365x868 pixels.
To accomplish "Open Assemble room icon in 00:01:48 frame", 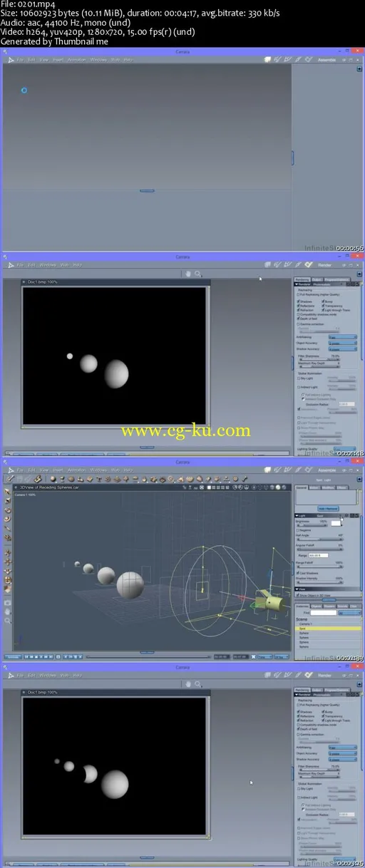I will tap(267, 264).
